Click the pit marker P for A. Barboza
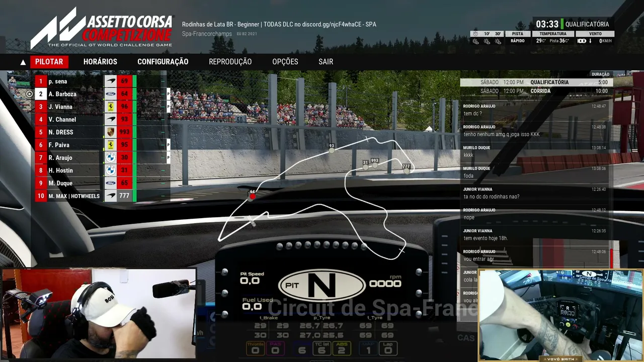 click(168, 94)
